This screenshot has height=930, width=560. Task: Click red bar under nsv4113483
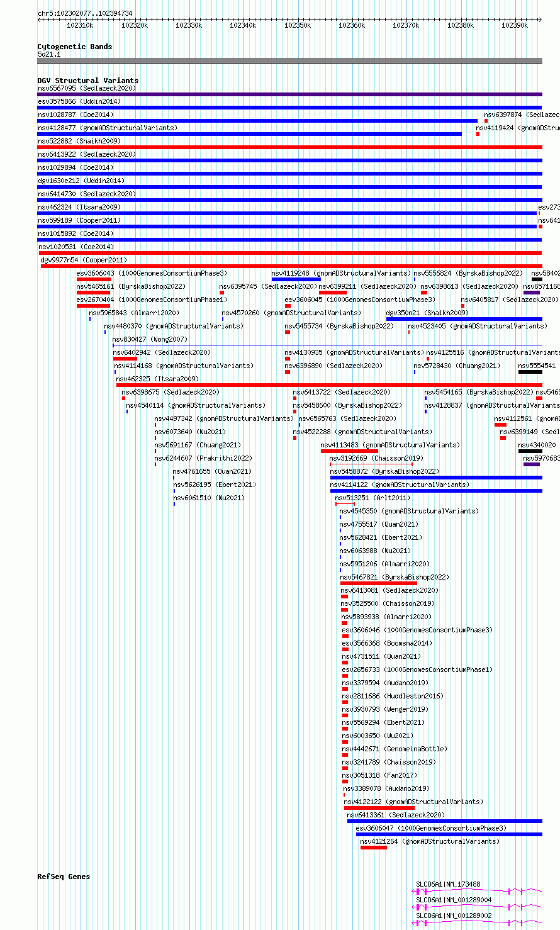349,451
